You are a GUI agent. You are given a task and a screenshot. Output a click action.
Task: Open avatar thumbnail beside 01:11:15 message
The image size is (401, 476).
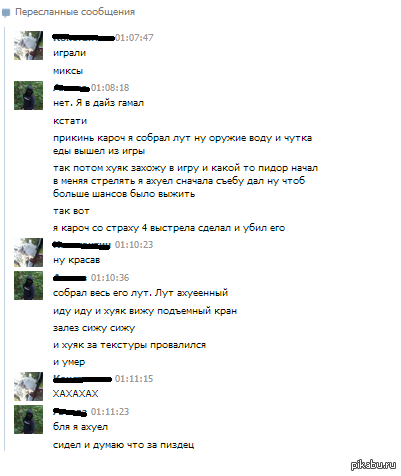click(28, 386)
